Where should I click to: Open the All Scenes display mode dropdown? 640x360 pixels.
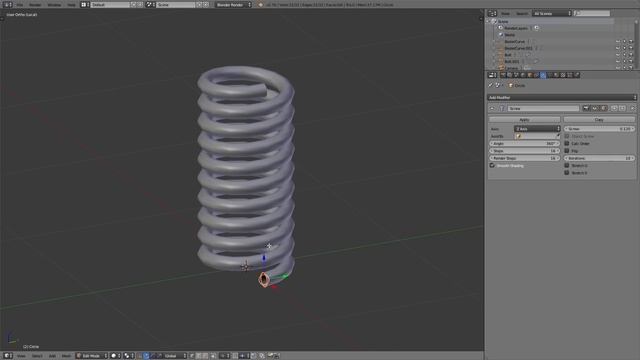tap(552, 13)
